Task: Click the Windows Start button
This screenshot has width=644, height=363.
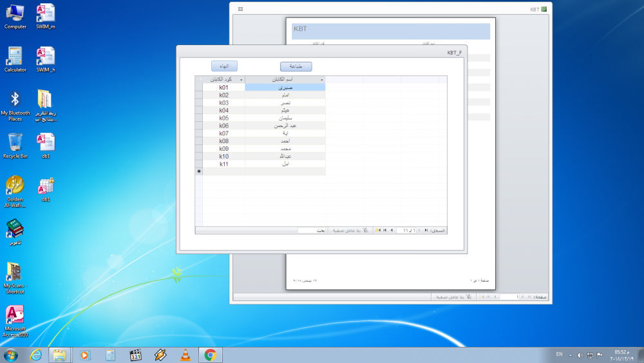Action: click(x=11, y=355)
